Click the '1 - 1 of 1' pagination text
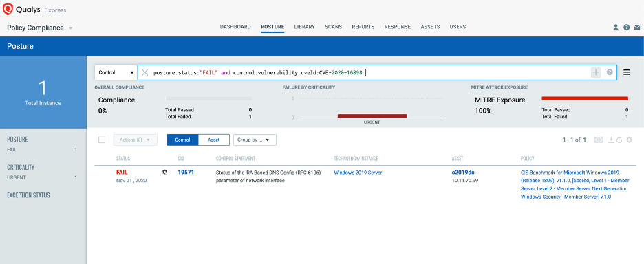The image size is (644, 264). pos(575,140)
